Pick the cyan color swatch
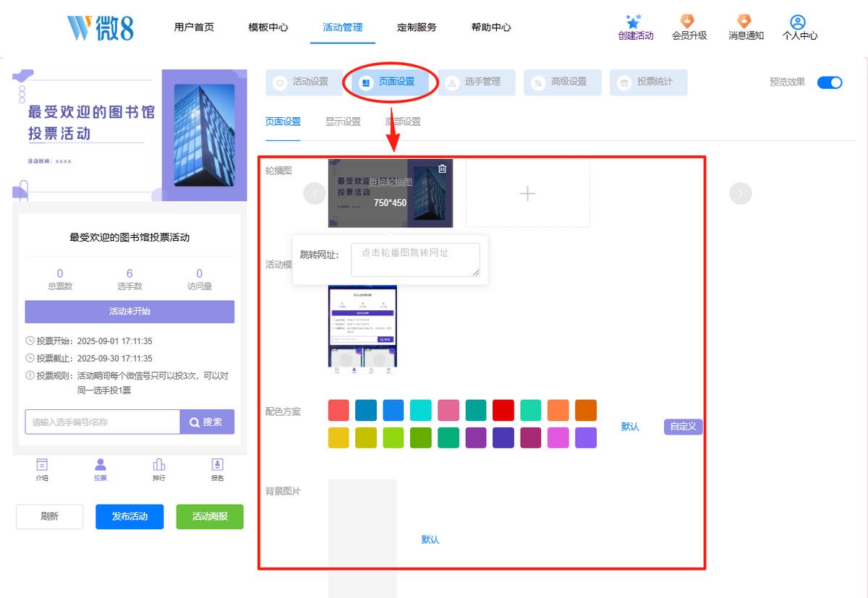The image size is (868, 598). (x=421, y=411)
